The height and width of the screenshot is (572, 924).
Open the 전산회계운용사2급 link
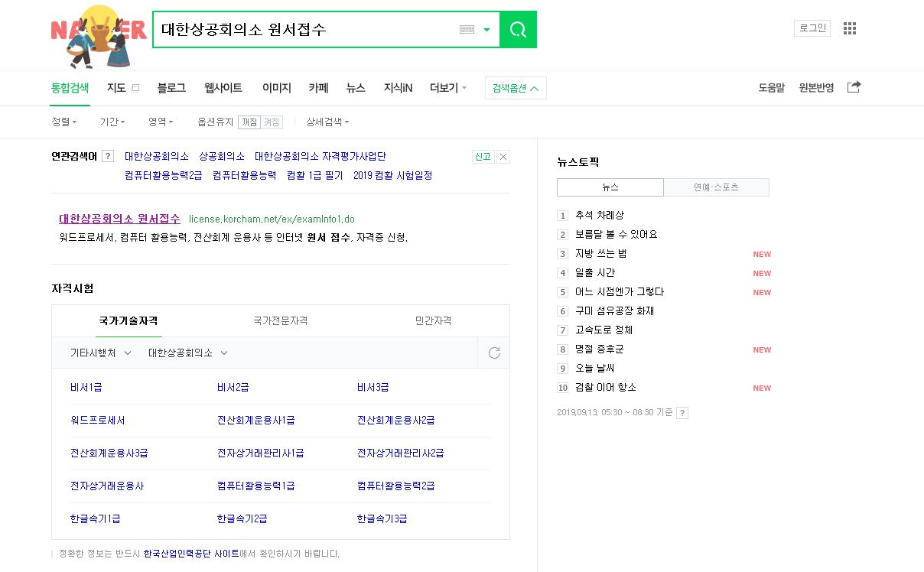click(x=396, y=420)
